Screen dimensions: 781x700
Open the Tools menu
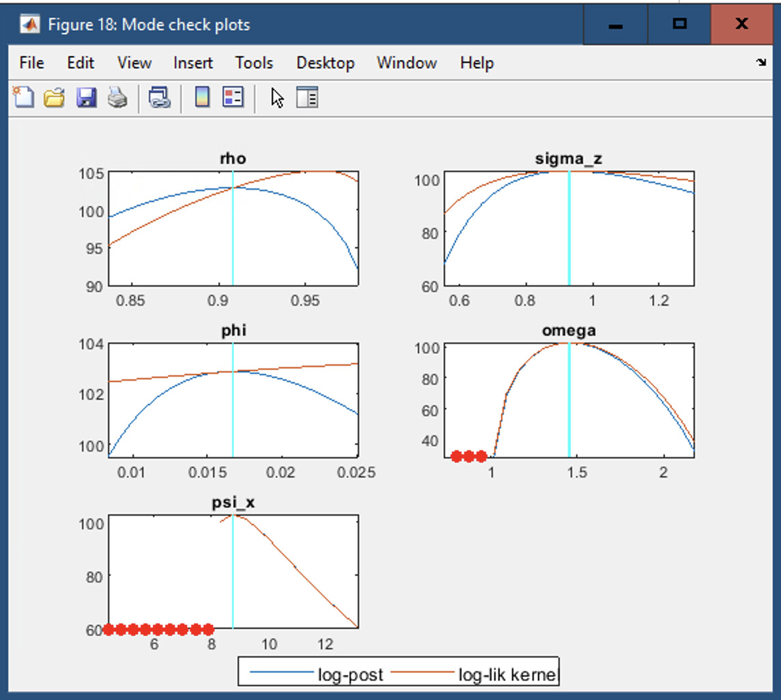254,63
